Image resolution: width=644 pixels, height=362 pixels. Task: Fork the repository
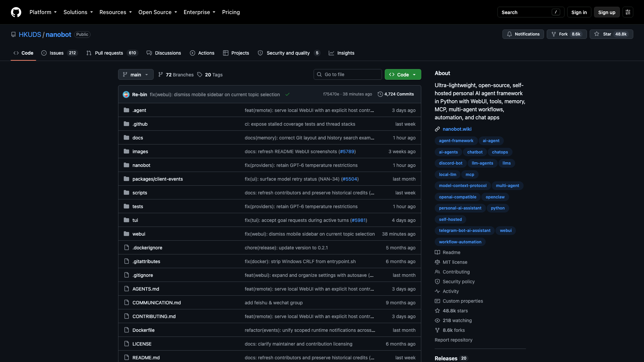click(567, 34)
